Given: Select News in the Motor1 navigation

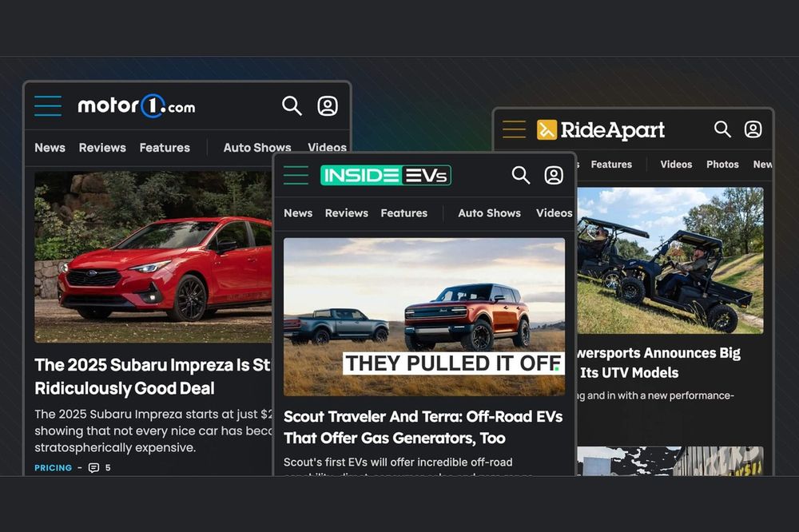Looking at the screenshot, I should (x=50, y=148).
